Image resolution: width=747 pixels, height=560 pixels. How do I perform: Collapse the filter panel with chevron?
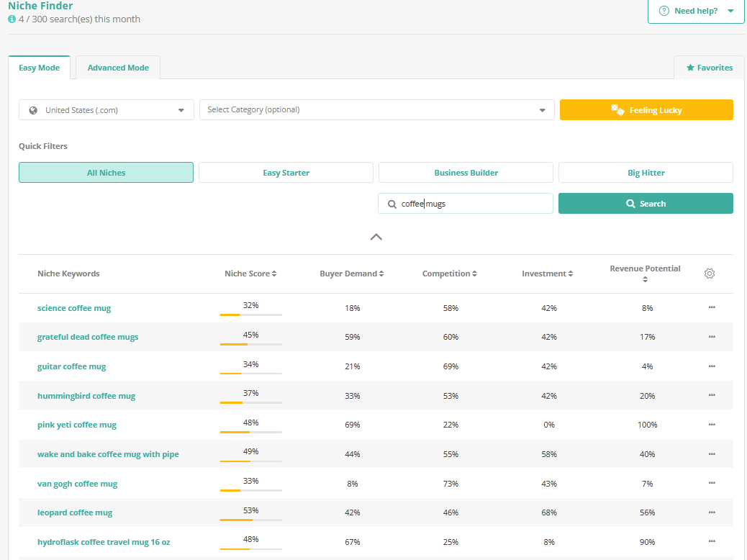coord(376,237)
